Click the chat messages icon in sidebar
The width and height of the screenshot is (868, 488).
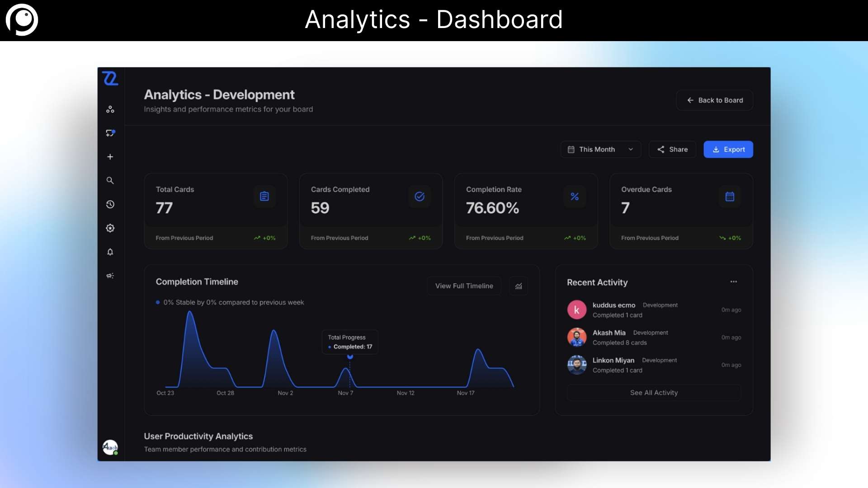[x=110, y=133]
